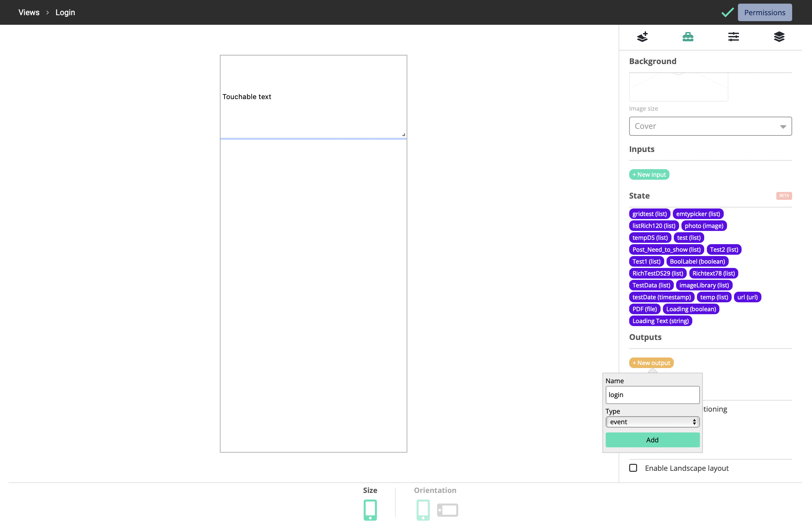
Task: Click the + New input button
Action: click(x=649, y=174)
